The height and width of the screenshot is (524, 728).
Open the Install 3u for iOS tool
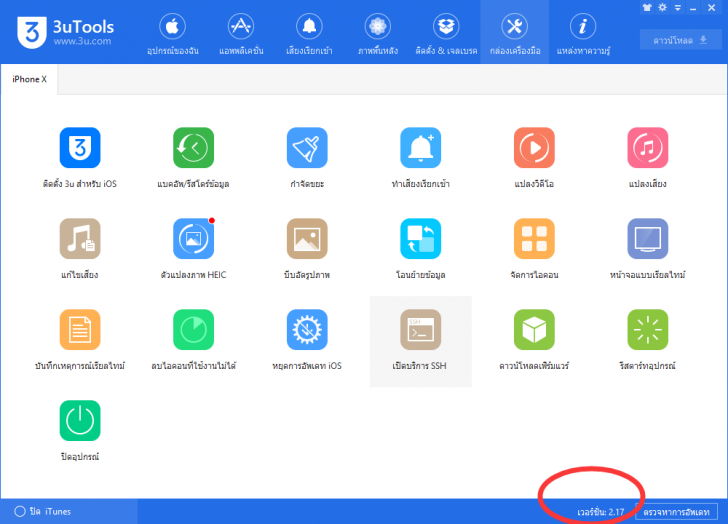(80, 148)
